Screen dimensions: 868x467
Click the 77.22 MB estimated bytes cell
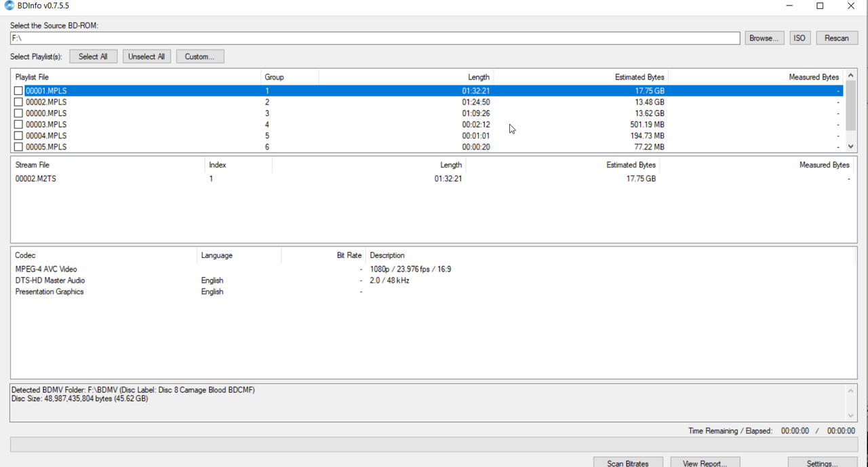(x=650, y=147)
